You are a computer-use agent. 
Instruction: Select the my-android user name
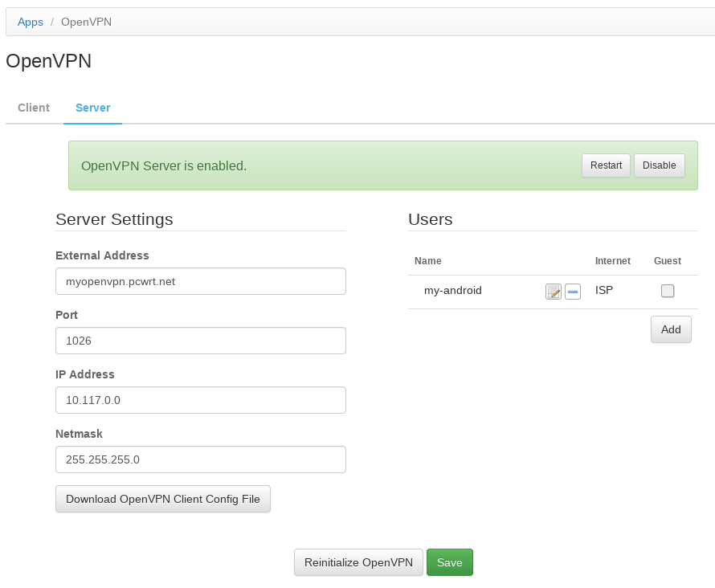click(453, 291)
